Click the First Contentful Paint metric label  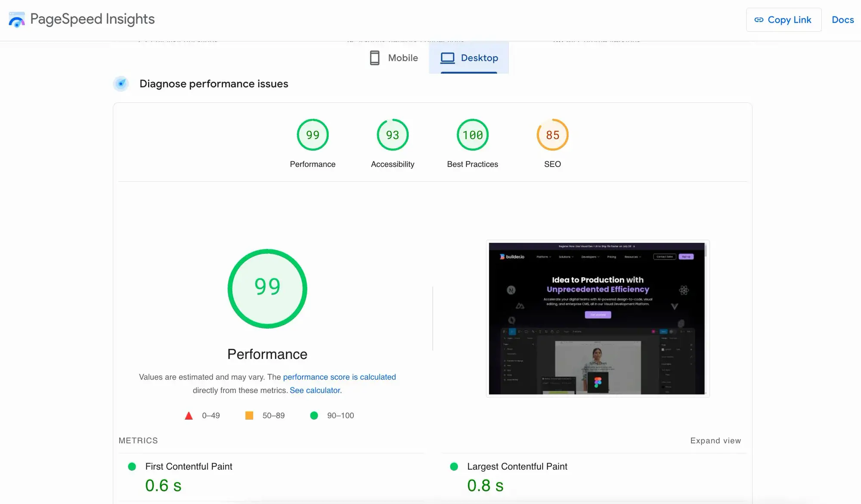(189, 467)
